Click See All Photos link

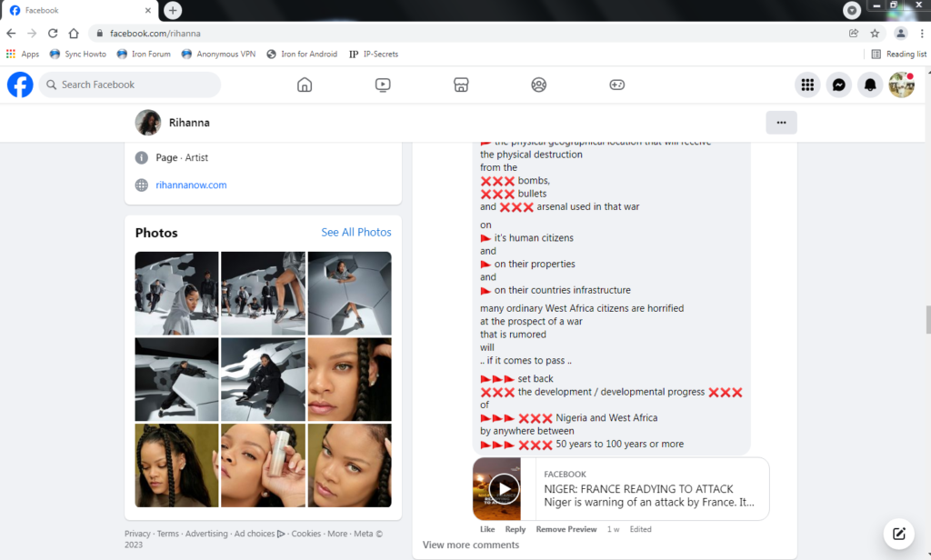[356, 232]
